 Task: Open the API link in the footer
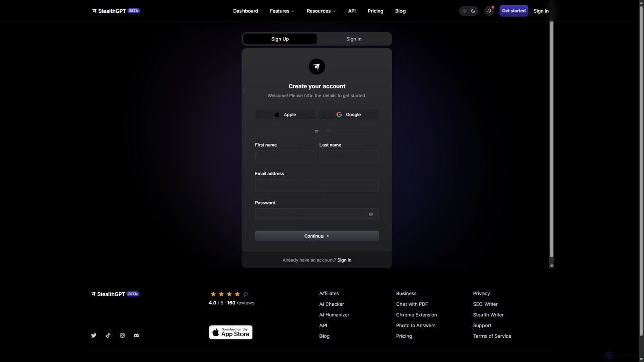[x=323, y=325]
